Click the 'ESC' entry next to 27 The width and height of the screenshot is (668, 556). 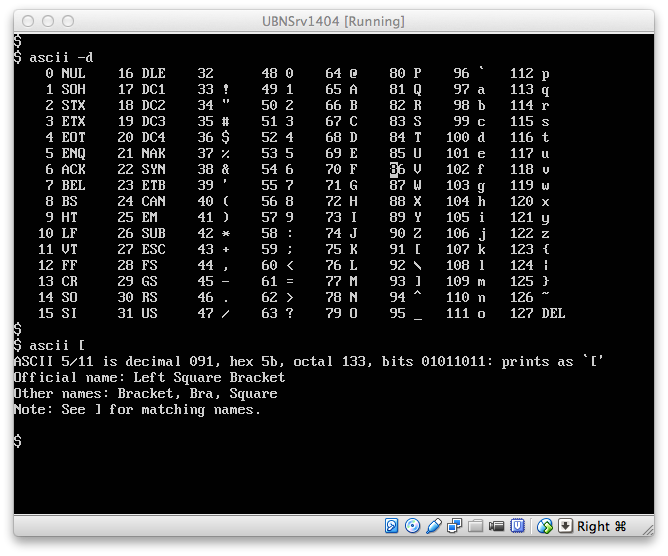pos(153,249)
